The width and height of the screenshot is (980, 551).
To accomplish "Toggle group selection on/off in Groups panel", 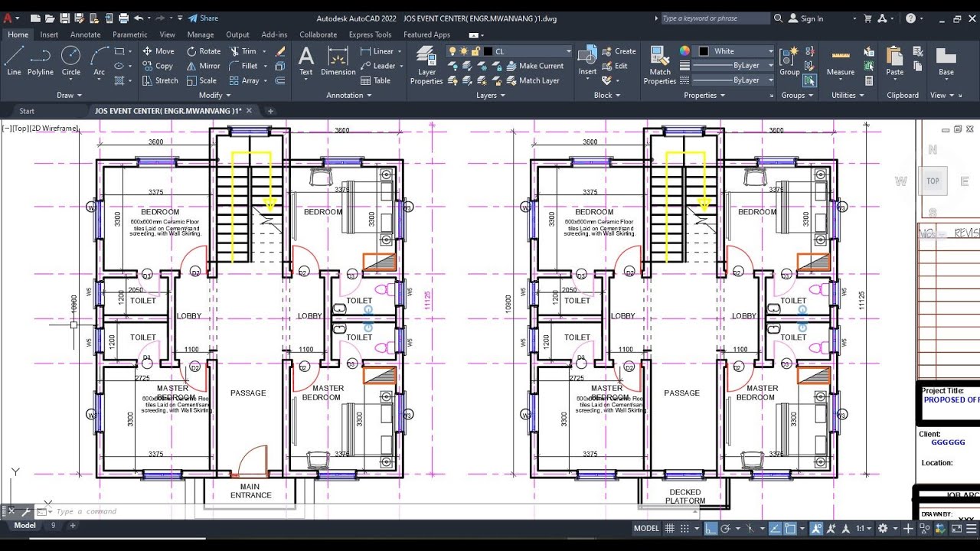I will click(809, 80).
